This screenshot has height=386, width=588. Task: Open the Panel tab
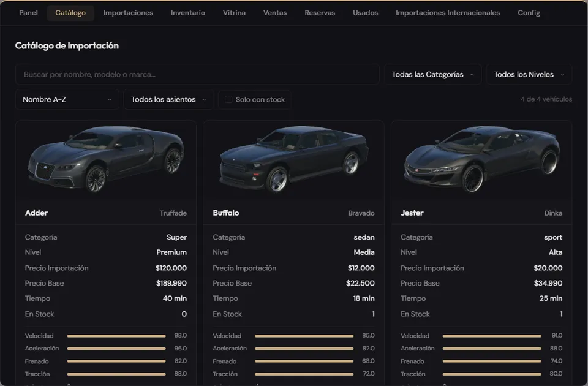tap(29, 13)
